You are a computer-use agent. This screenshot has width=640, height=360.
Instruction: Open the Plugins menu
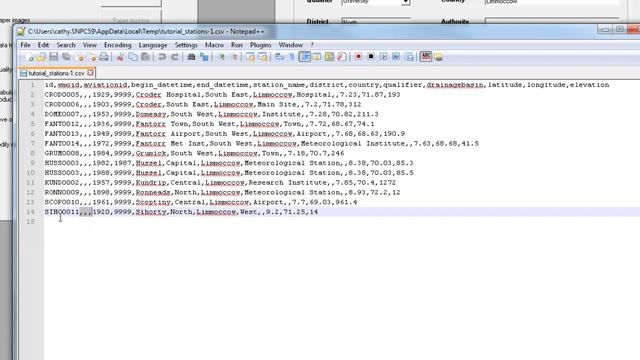point(260,45)
